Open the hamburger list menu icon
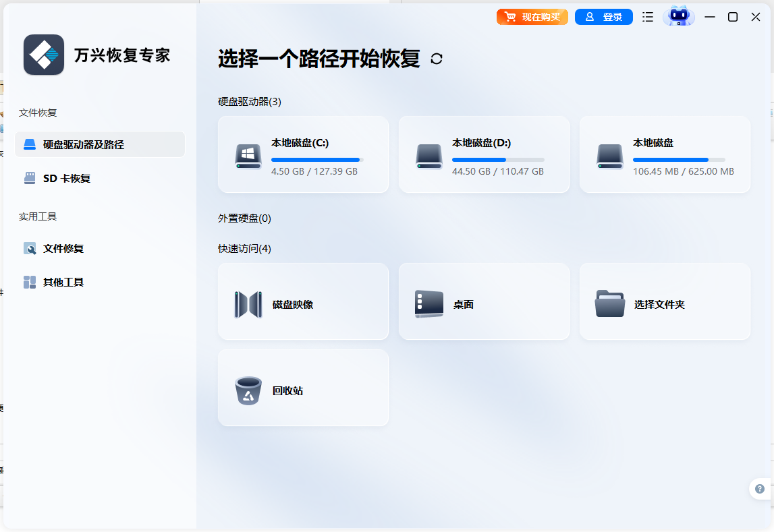Image resolution: width=774 pixels, height=532 pixels. [648, 17]
